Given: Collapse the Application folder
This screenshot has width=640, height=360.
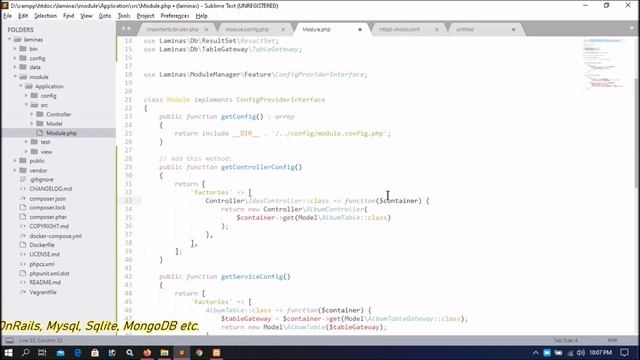Looking at the screenshot, I should pyautogui.click(x=21, y=86).
